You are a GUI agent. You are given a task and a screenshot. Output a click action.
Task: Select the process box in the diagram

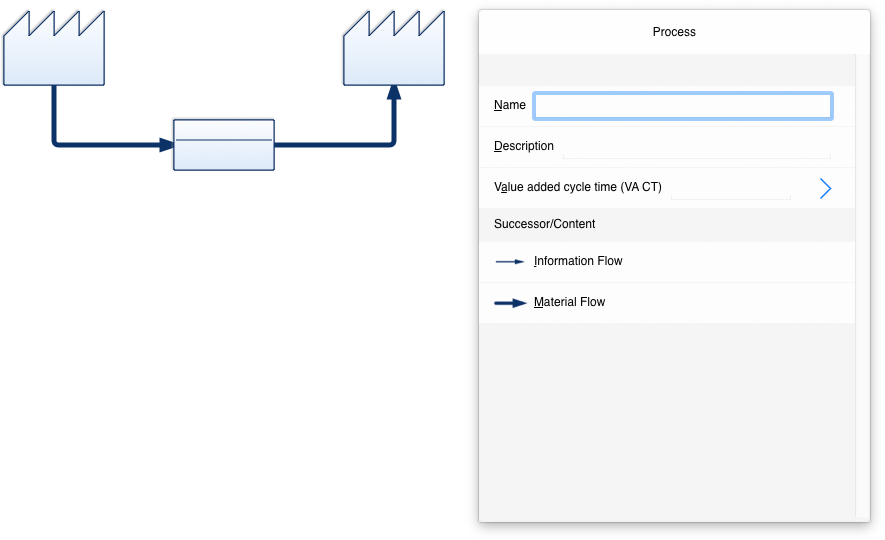224,144
